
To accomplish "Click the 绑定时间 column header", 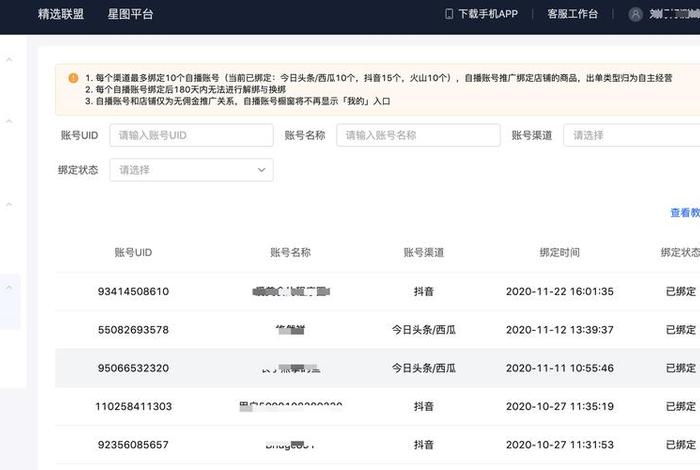I will [559, 253].
